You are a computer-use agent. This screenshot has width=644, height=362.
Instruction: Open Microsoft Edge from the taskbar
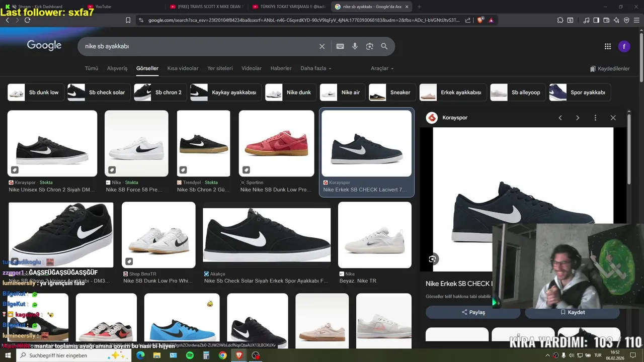pyautogui.click(x=140, y=355)
